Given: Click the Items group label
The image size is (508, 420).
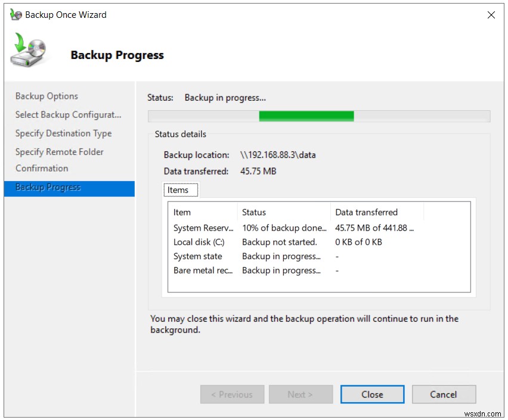Looking at the screenshot, I should (180, 189).
